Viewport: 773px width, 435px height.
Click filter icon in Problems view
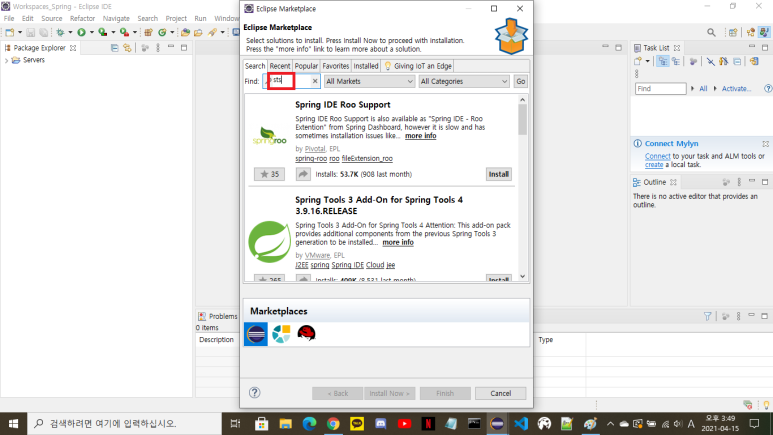707,316
